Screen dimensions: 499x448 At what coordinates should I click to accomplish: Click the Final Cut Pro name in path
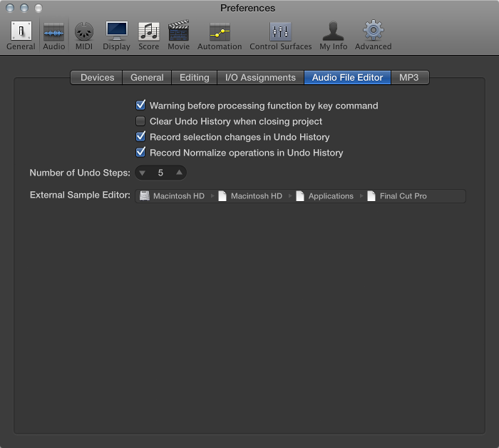(403, 196)
